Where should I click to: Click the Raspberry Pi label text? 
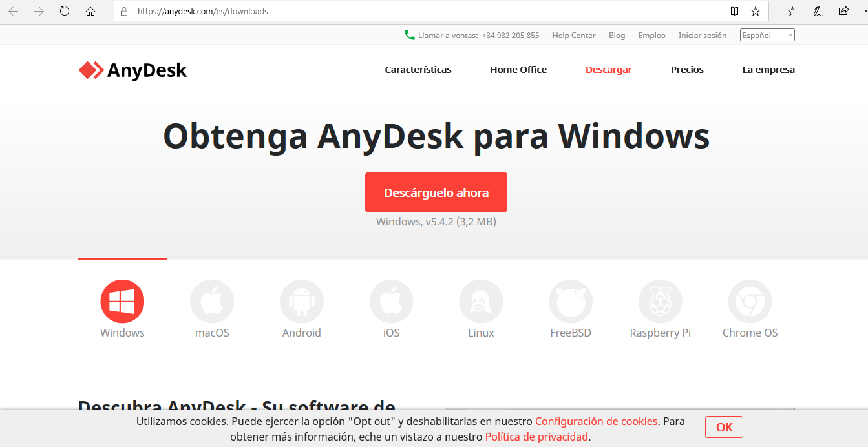click(x=661, y=333)
